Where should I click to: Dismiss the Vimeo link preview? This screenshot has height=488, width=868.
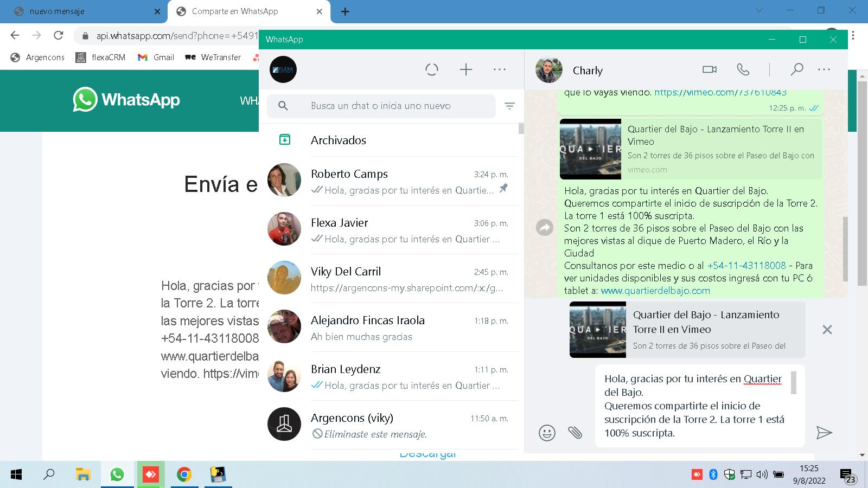point(827,330)
